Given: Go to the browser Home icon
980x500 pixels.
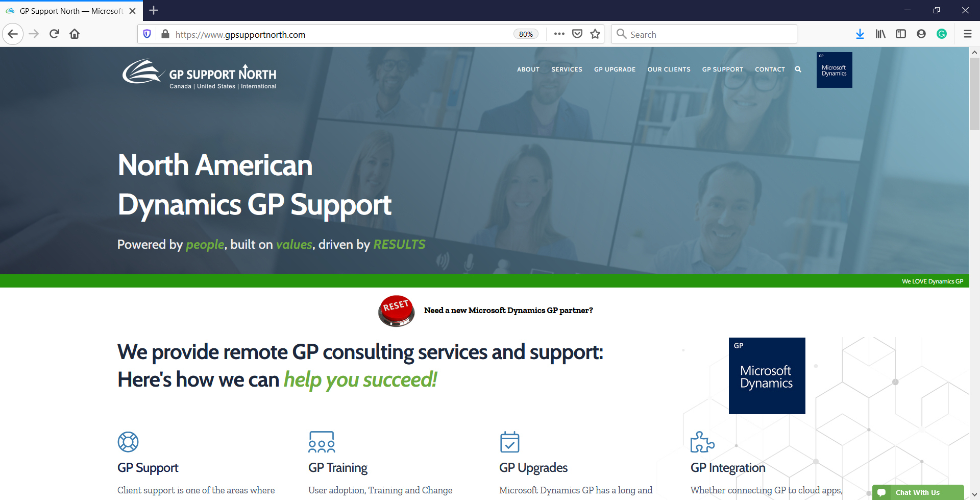Looking at the screenshot, I should coord(75,34).
